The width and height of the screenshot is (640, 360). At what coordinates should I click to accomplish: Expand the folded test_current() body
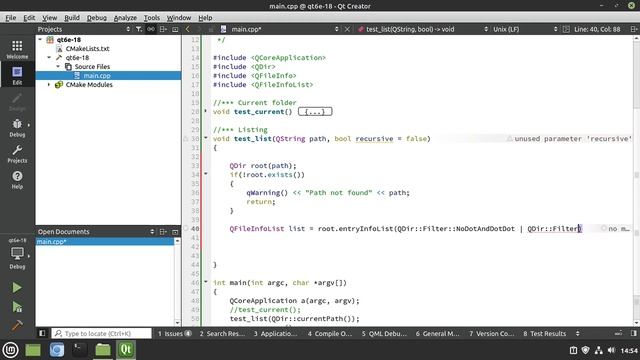315,111
